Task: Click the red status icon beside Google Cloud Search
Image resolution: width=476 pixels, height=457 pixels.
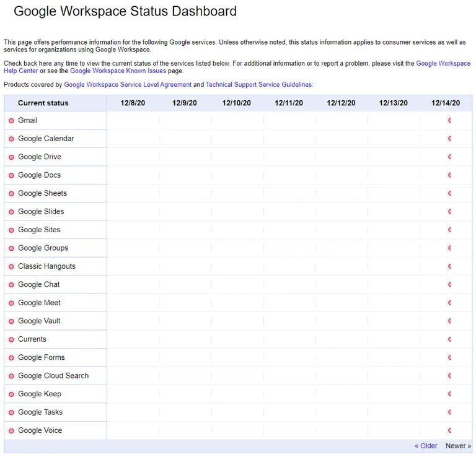Action: 11,376
